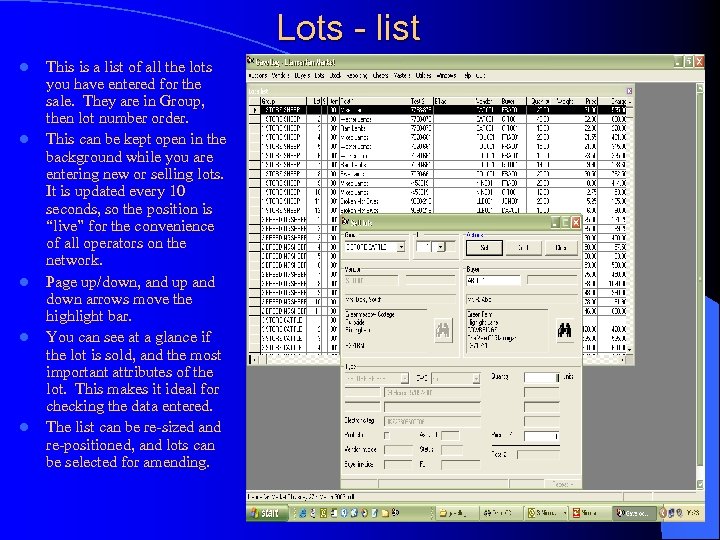This screenshot has height=540, width=720.
Task: Click the Price column header in Lots list
Action: pyautogui.click(x=591, y=101)
